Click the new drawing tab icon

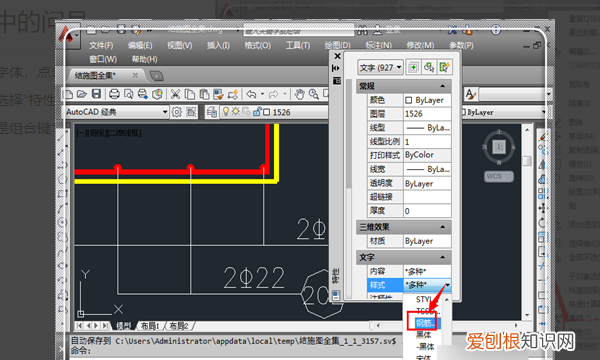[x=157, y=76]
